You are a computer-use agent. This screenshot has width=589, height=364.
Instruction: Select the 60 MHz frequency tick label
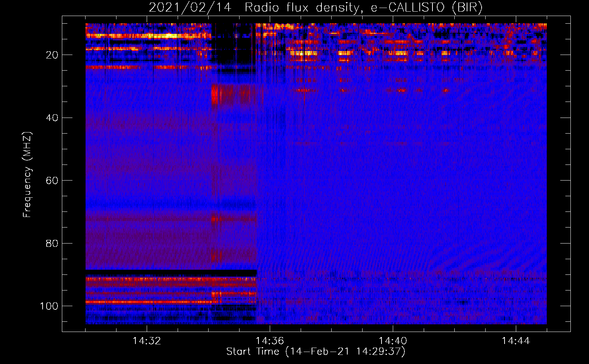tap(52, 181)
